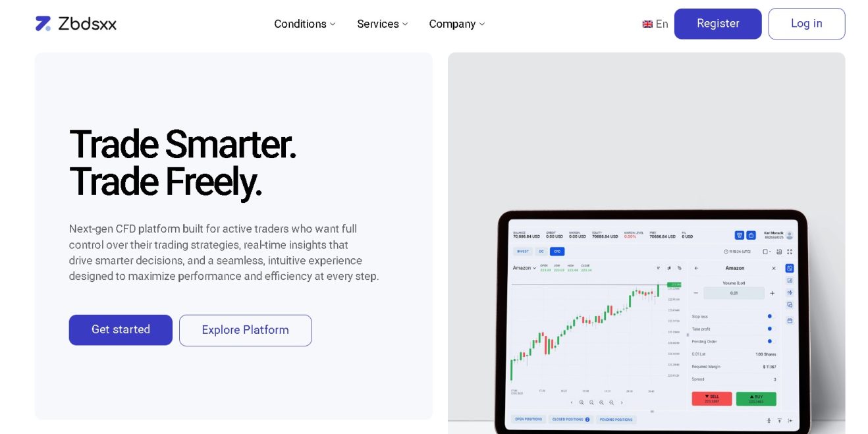Switch to the CFD tab on the tablet
Image resolution: width=868 pixels, height=434 pixels.
click(557, 252)
